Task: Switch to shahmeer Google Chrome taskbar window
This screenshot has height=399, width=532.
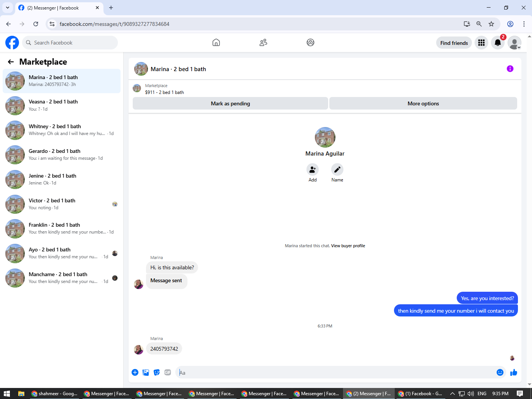Action: [54, 394]
